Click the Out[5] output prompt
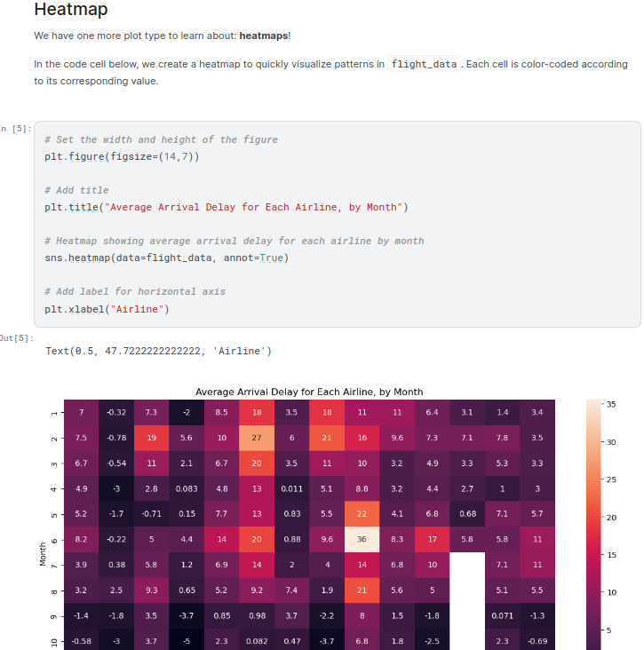The image size is (644, 650). click(16, 338)
